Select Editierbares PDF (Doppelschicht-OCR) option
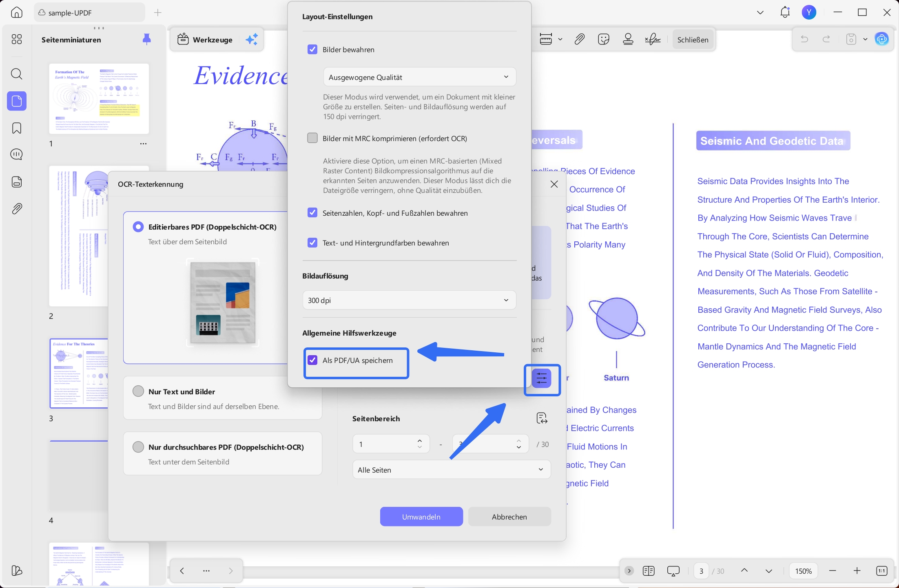This screenshot has width=899, height=588. click(x=138, y=227)
